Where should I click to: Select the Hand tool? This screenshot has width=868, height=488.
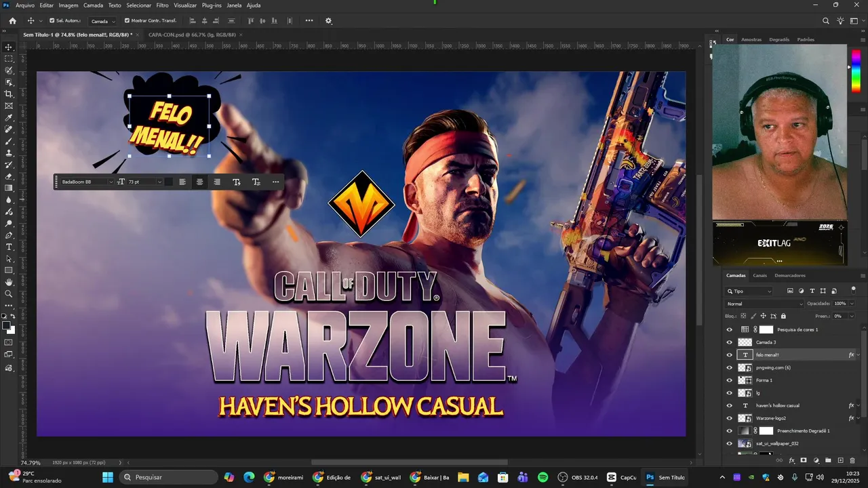coord(9,282)
